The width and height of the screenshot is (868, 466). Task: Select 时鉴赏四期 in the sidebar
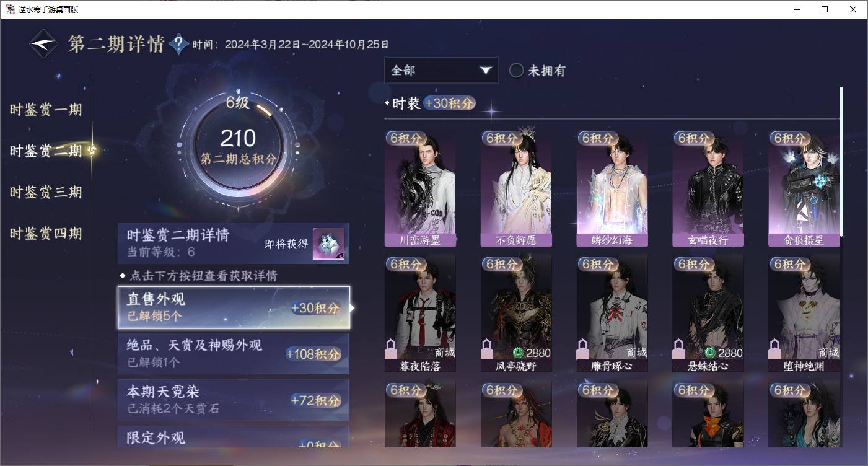(46, 234)
